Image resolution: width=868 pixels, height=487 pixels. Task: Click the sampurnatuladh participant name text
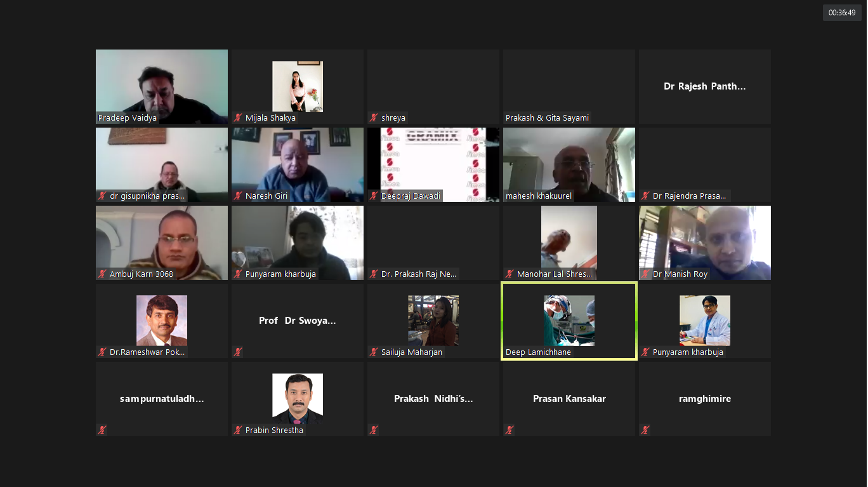coord(162,399)
